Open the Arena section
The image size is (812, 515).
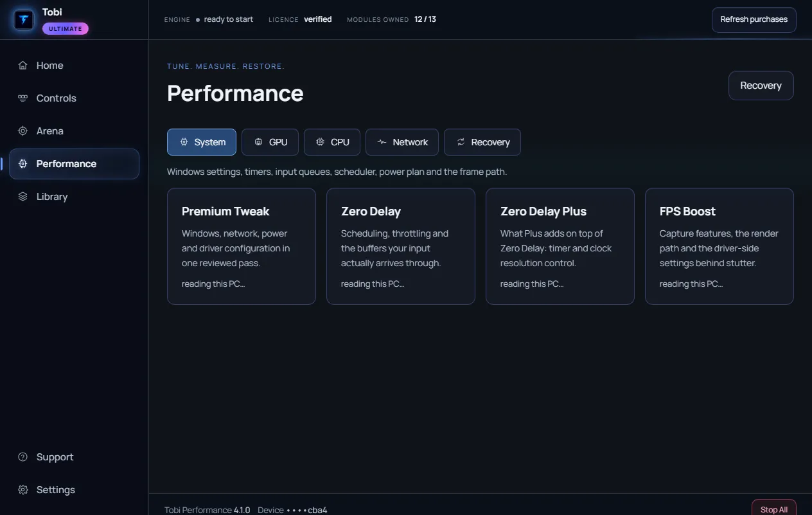pyautogui.click(x=74, y=131)
